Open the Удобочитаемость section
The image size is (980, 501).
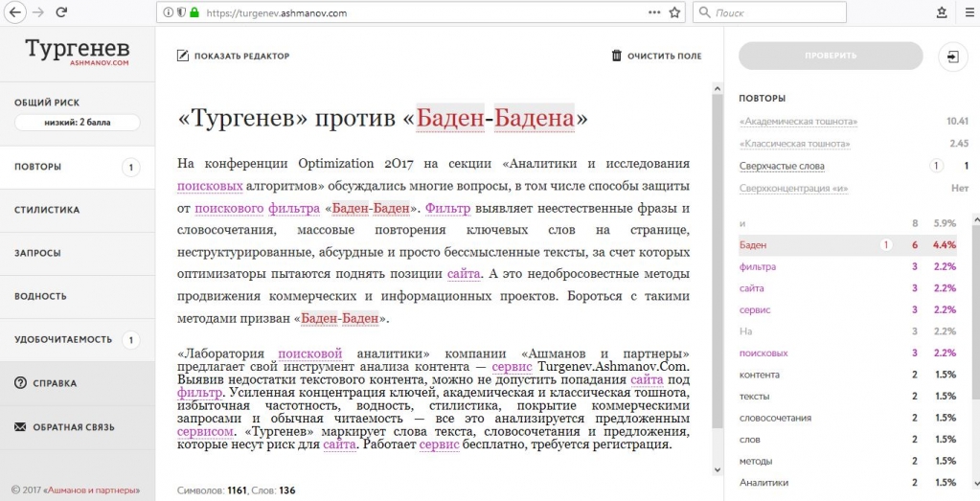point(78,340)
